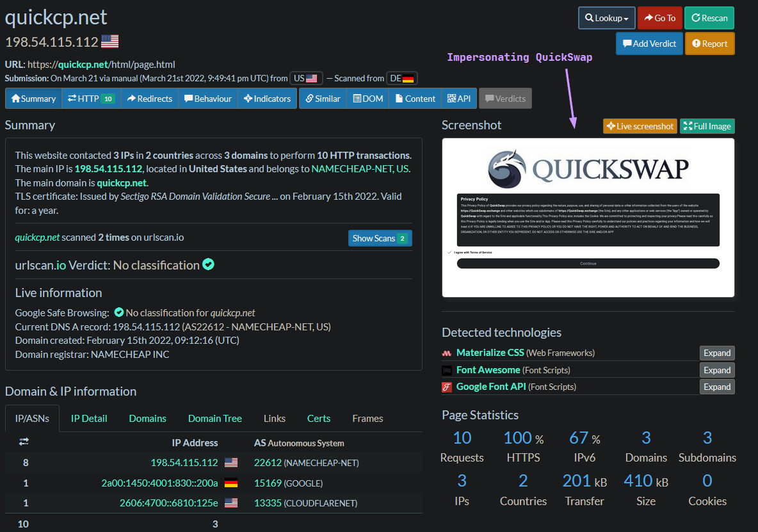Switch to the Links tab
Image resolution: width=758 pixels, height=532 pixels.
coord(275,419)
